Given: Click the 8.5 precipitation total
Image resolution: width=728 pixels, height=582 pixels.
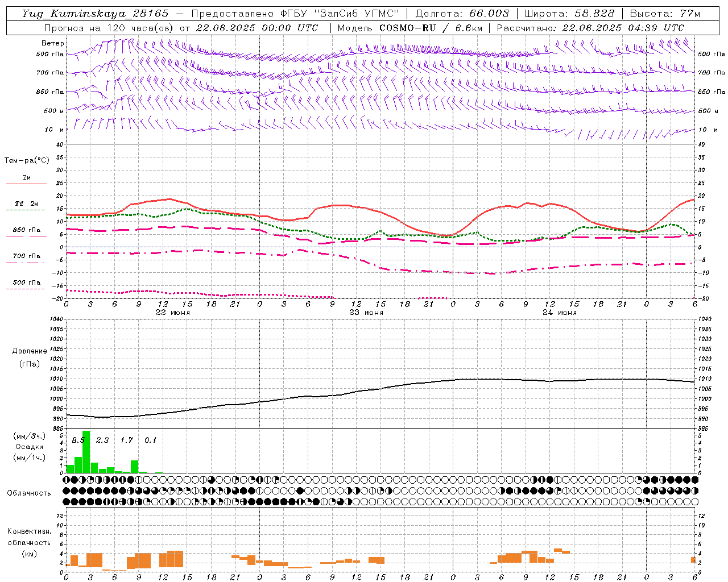Looking at the screenshot, I should coord(78,440).
